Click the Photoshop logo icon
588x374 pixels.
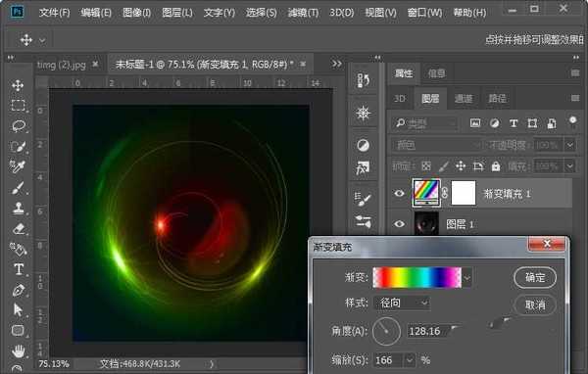click(x=17, y=12)
